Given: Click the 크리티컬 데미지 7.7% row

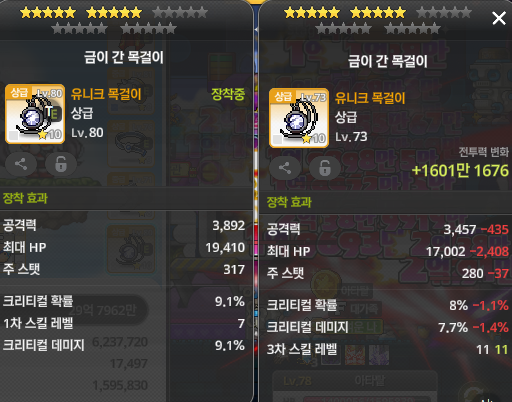Looking at the screenshot, I should point(387,327).
